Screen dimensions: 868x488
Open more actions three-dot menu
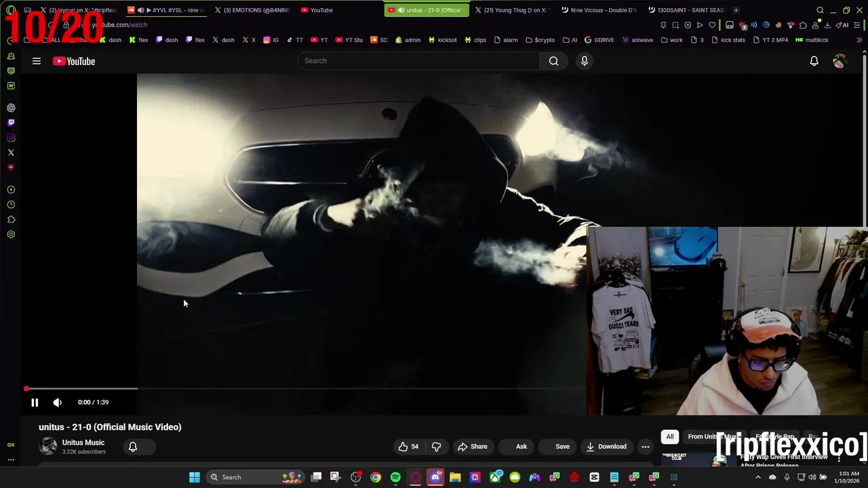(646, 447)
